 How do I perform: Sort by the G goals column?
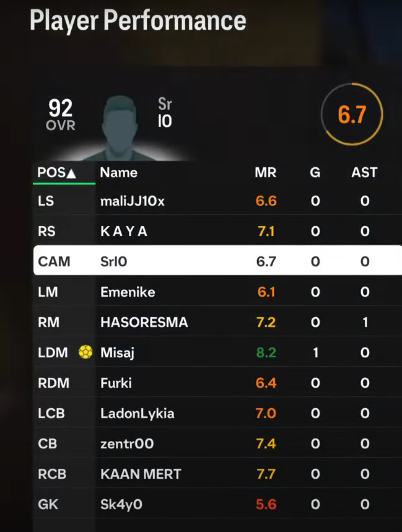pos(315,173)
